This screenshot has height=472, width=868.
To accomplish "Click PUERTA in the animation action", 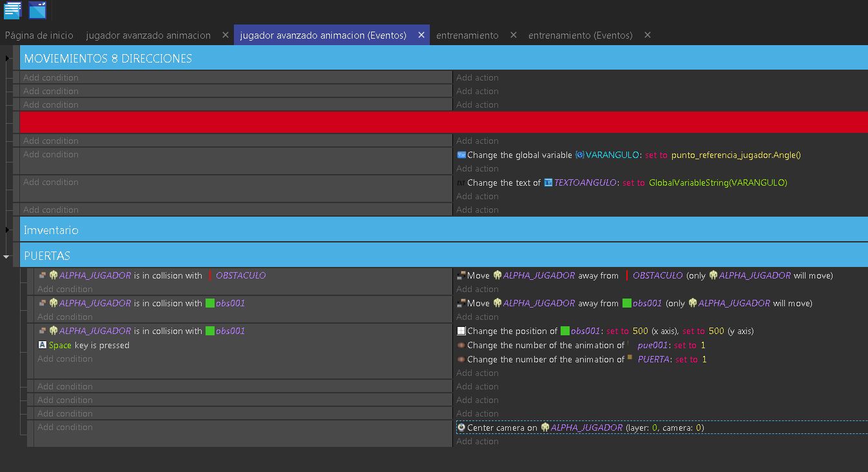I will pos(653,360).
